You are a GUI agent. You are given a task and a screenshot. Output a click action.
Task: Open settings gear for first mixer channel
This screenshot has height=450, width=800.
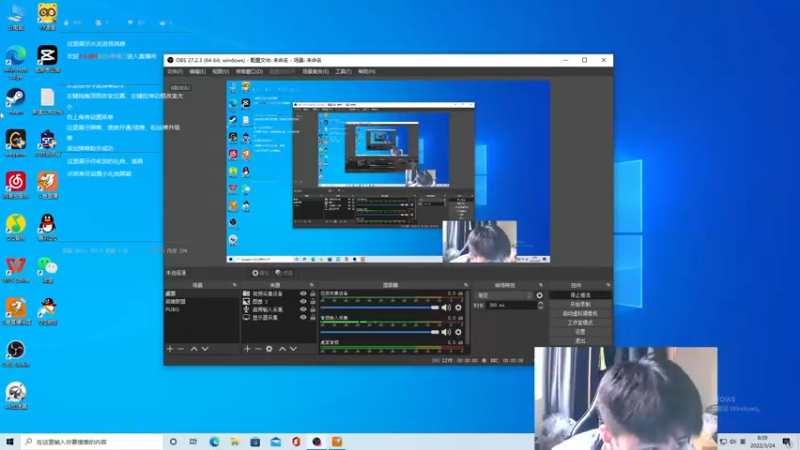click(x=458, y=308)
